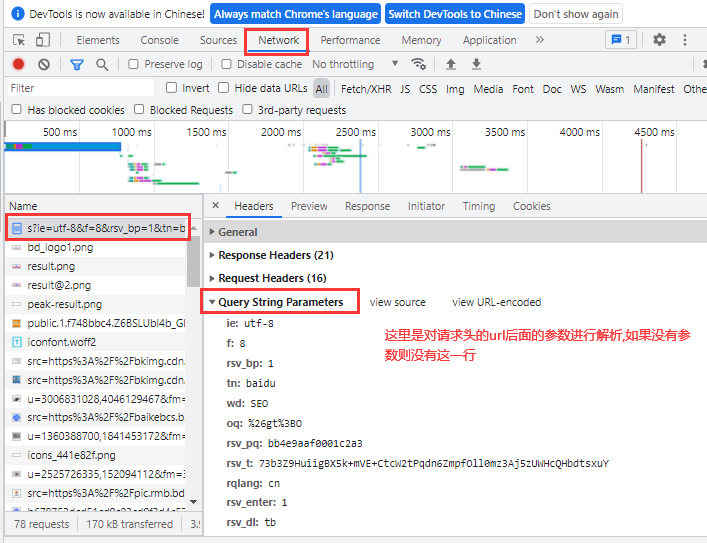Click scroll down arrow of request list
Screen dimensions: 707x543
(x=193, y=502)
